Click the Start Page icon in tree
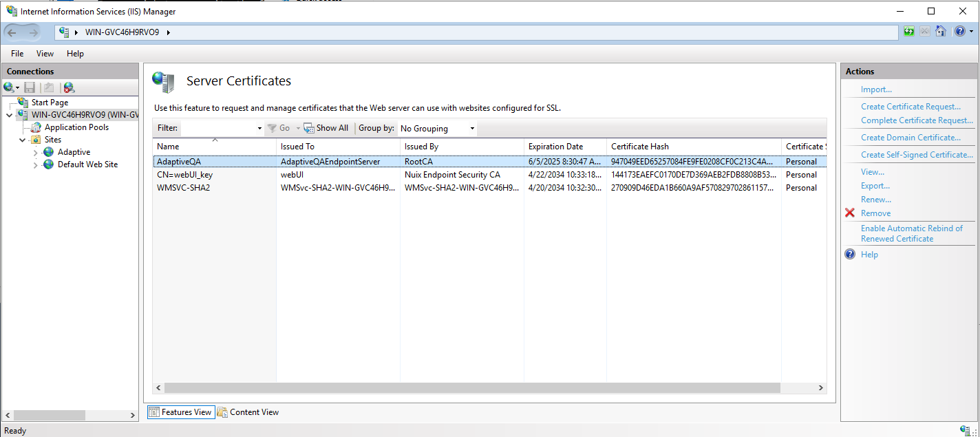 [x=23, y=103]
